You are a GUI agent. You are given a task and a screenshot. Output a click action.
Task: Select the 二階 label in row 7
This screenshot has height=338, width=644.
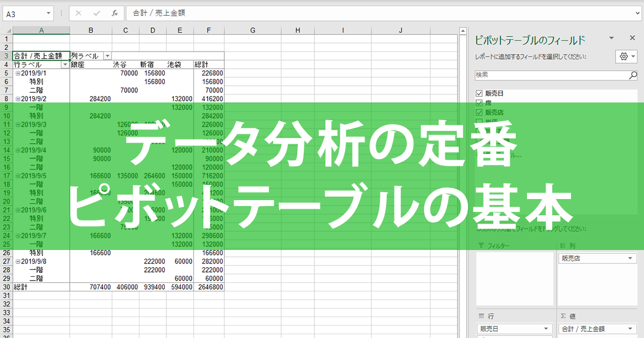click(36, 90)
